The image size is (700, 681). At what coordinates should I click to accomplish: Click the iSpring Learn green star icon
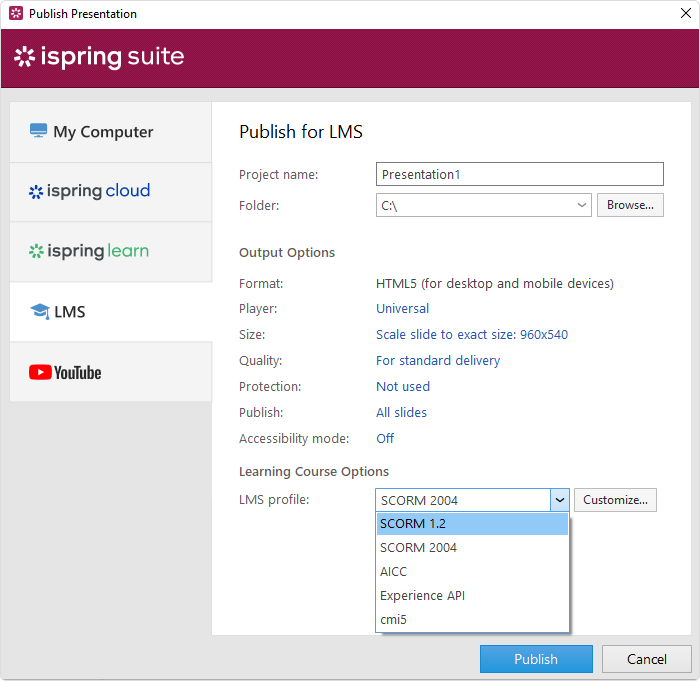tap(36, 251)
